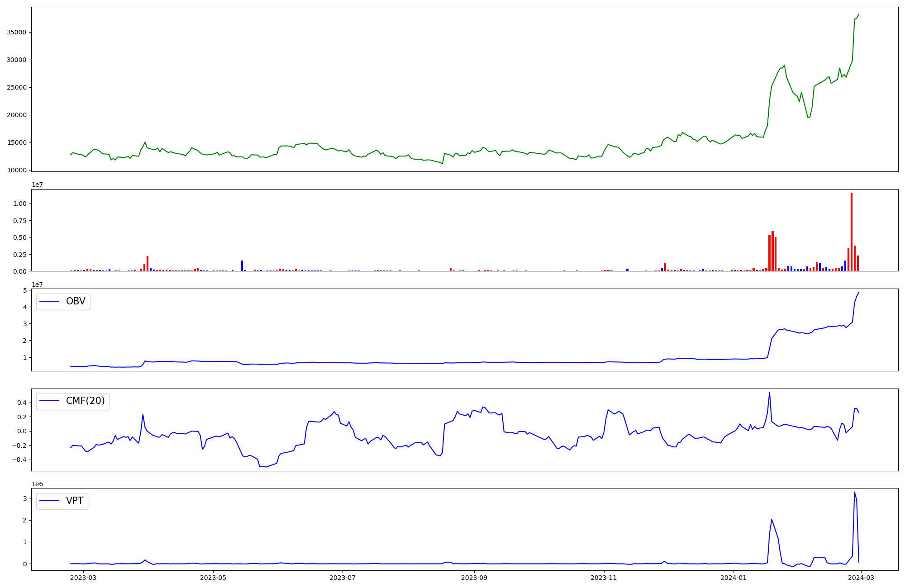Click the 2023-11 date tick label
This screenshot has width=905, height=588.
coord(604,578)
